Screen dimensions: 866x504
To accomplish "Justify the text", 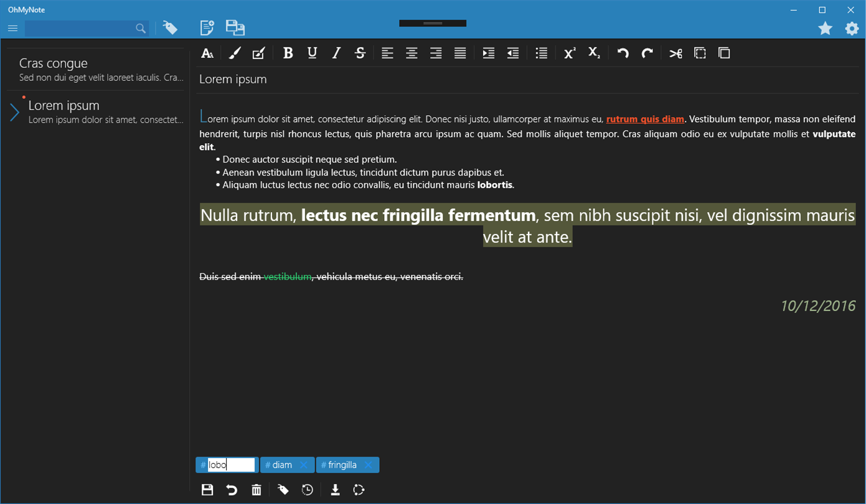I will (460, 54).
